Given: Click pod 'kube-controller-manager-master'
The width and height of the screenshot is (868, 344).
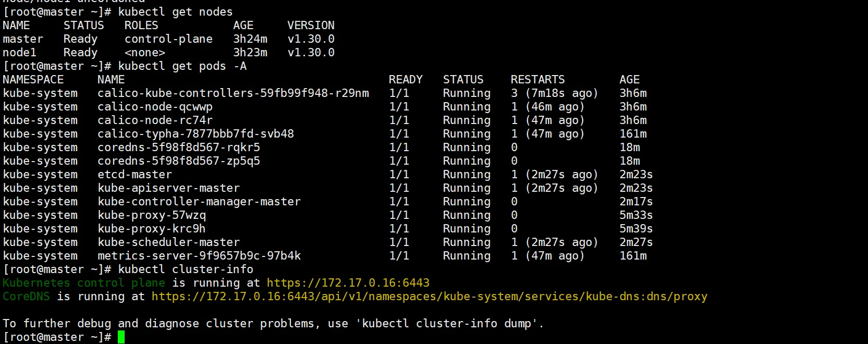Looking at the screenshot, I should click(x=199, y=202).
